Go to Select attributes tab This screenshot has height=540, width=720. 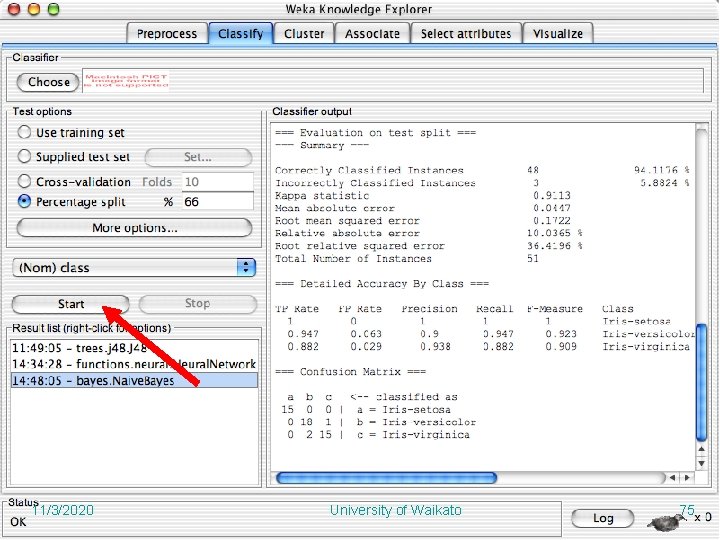pyautogui.click(x=466, y=34)
